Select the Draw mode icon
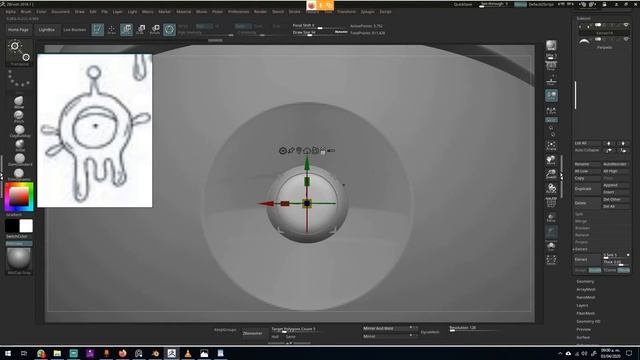Screen dimensions: 640x360 112,29
